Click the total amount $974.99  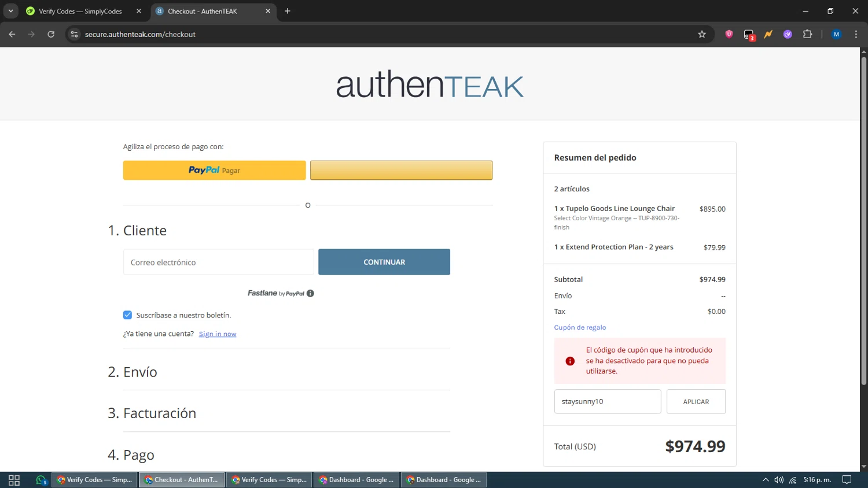click(x=695, y=446)
